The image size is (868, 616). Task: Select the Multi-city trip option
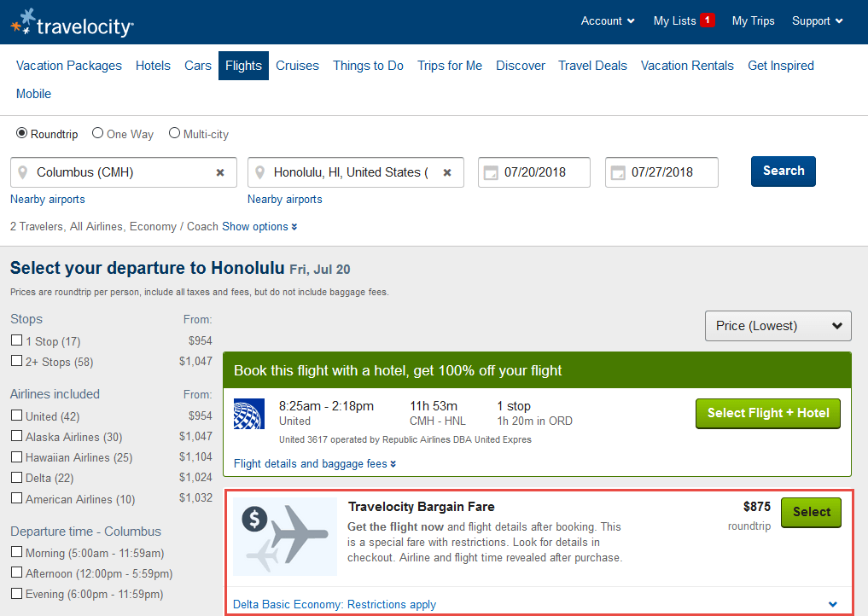click(x=198, y=134)
